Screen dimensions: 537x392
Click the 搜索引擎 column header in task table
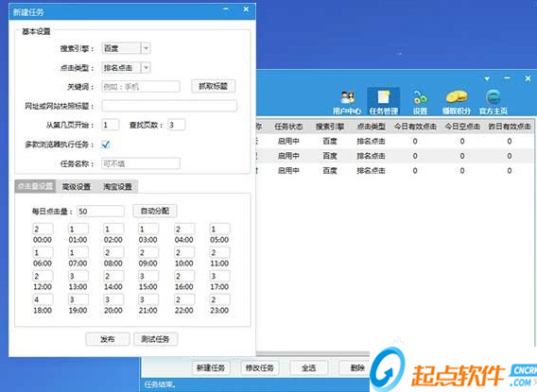coord(330,127)
